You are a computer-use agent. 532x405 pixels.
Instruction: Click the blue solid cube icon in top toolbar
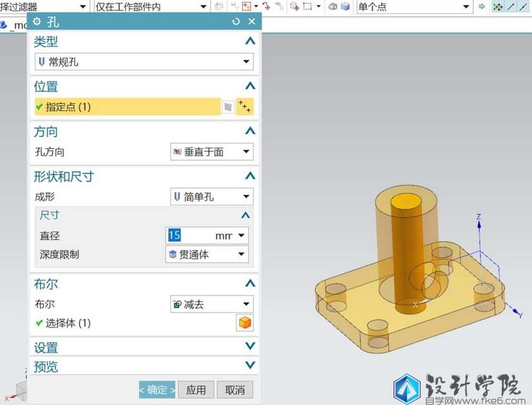(x=345, y=6)
